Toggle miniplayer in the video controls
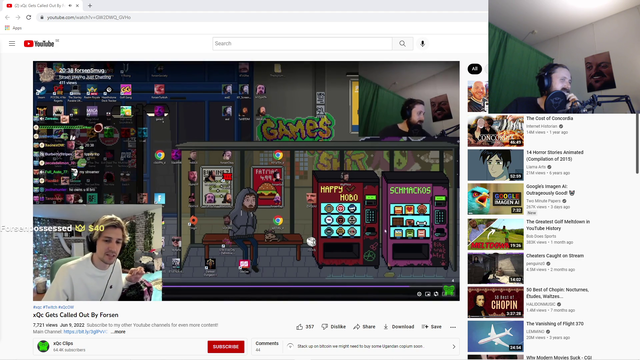 point(428,294)
